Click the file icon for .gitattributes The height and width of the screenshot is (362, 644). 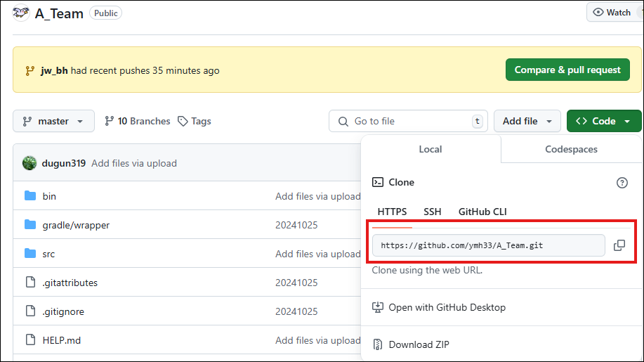point(30,282)
